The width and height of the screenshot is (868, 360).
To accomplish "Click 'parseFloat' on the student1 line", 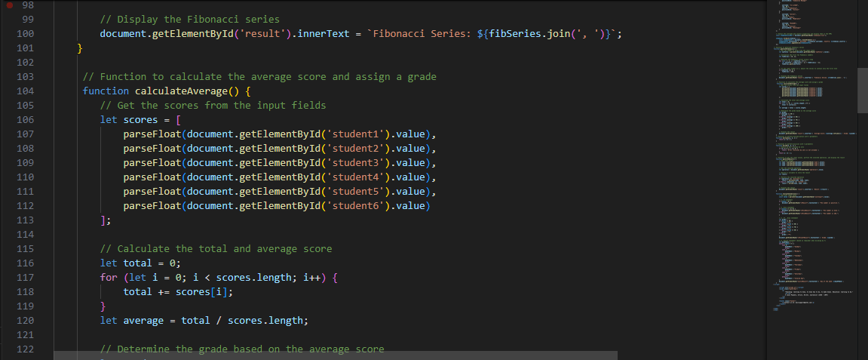I will click(x=152, y=134).
